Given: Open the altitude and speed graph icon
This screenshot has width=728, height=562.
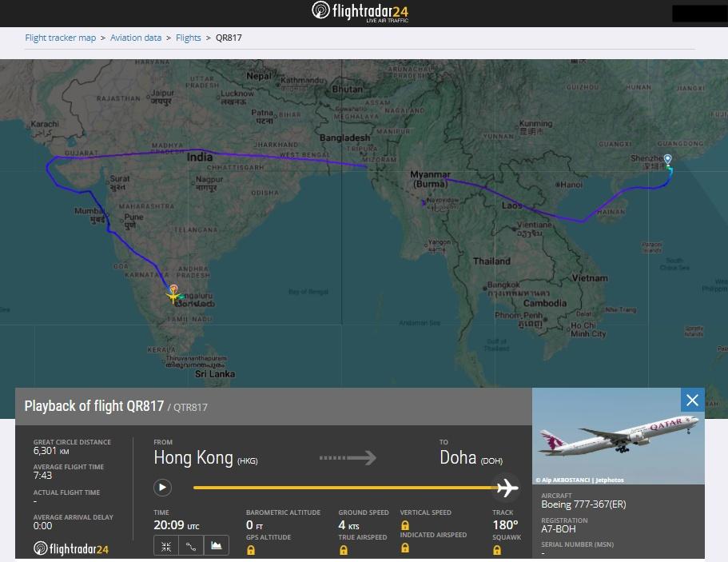Looking at the screenshot, I should tap(217, 547).
